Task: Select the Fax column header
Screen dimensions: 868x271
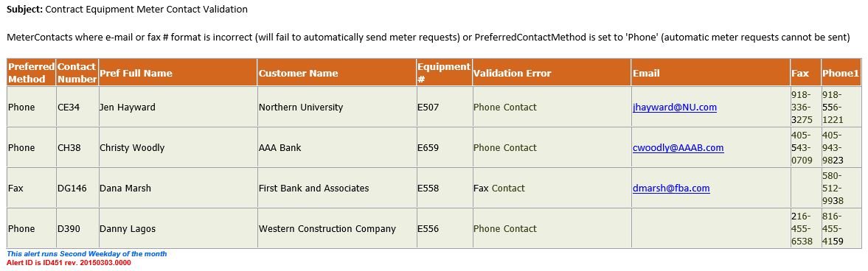Action: (x=805, y=73)
